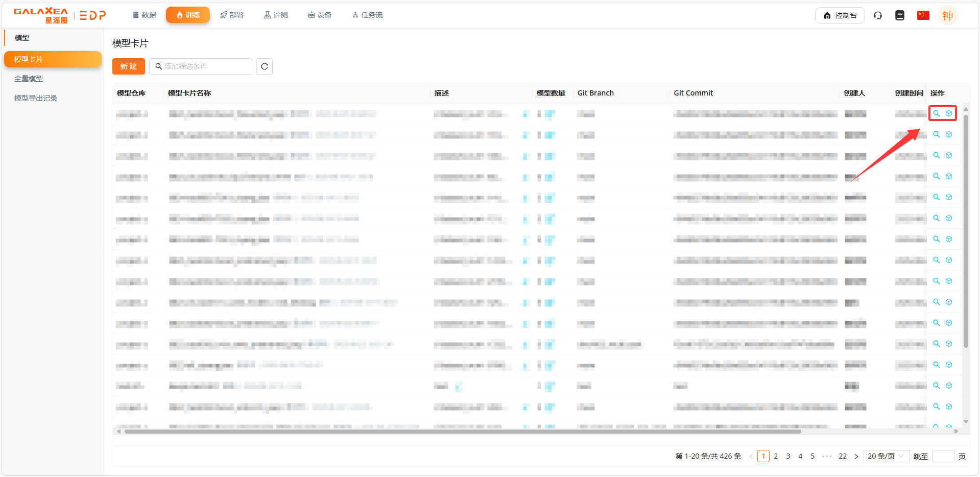Open the 评测 top navigation tab
The image size is (980, 477).
pos(276,15)
